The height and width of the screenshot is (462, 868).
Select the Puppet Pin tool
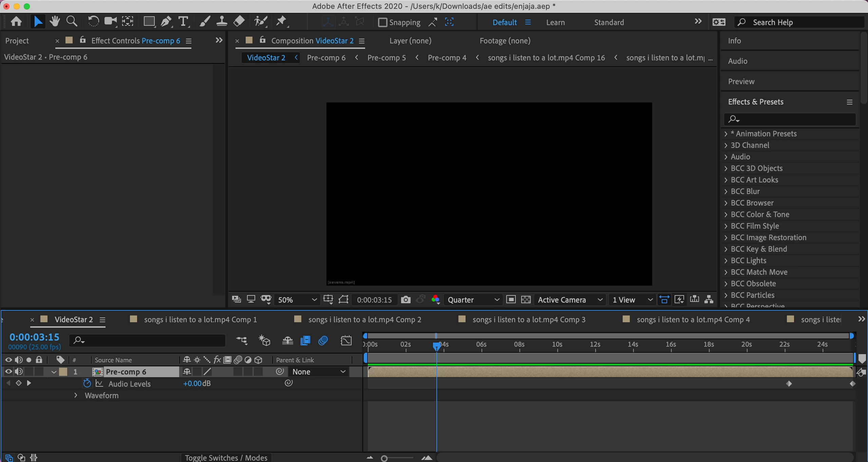pos(281,22)
